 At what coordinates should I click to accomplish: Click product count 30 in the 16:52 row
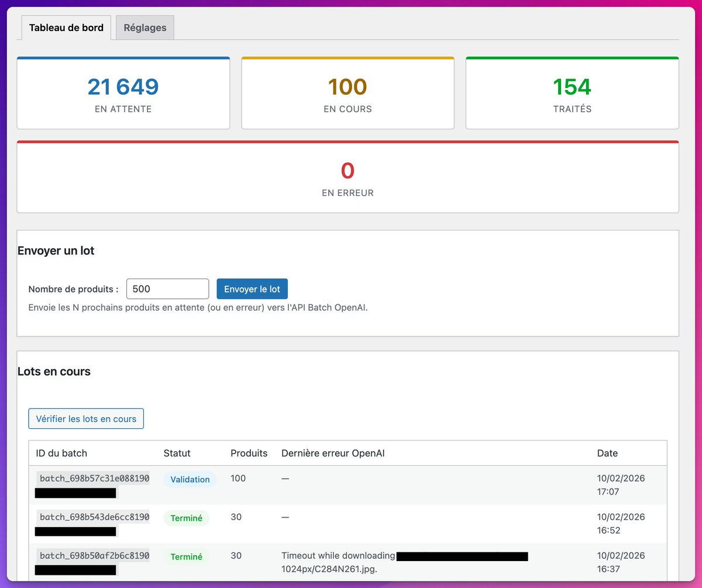click(236, 517)
